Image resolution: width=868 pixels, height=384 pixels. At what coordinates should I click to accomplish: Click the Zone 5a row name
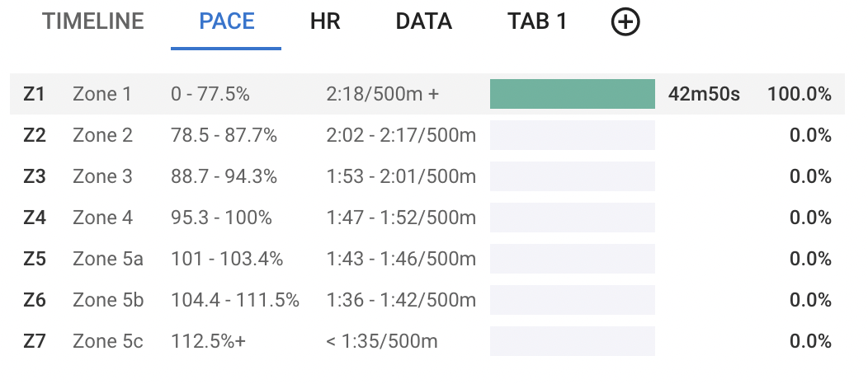[x=107, y=259]
